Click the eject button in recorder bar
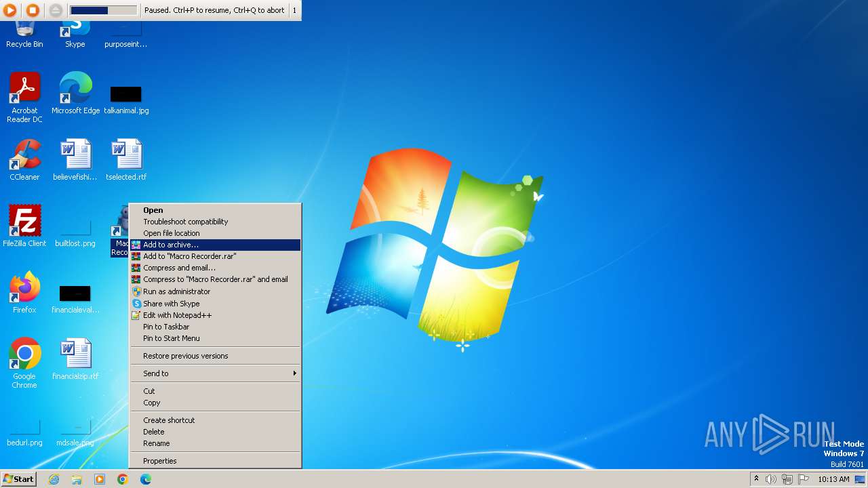 56,10
